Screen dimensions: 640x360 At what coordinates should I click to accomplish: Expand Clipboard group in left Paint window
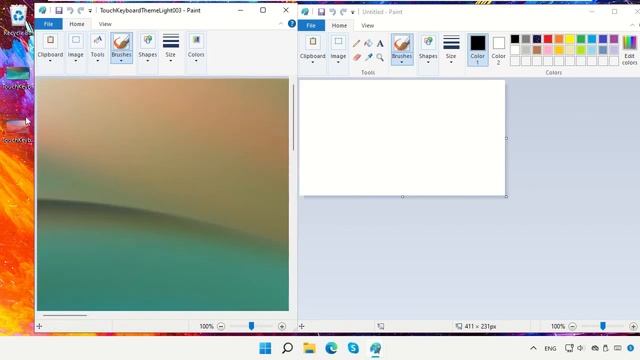pyautogui.click(x=50, y=48)
